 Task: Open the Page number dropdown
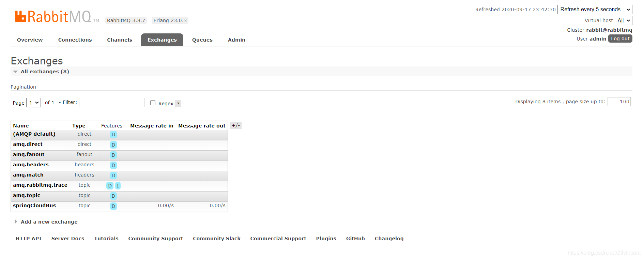pyautogui.click(x=34, y=103)
